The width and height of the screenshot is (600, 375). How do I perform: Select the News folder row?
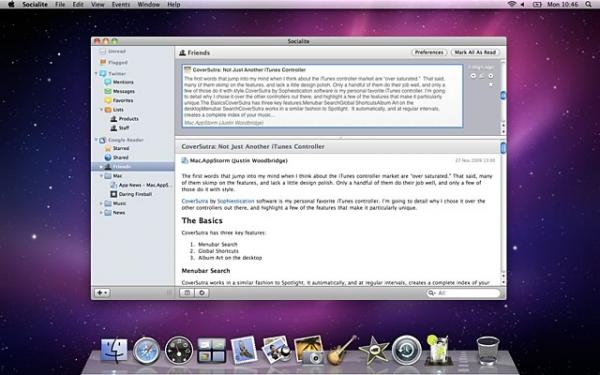point(133,212)
